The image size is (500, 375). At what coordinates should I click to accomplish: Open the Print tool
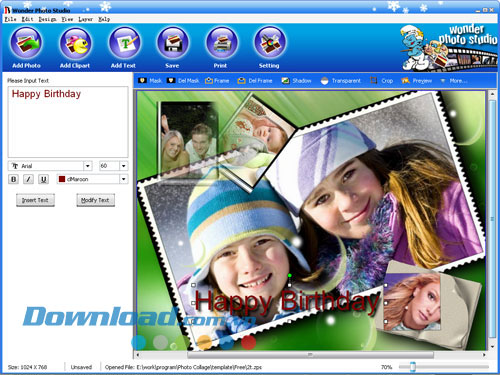point(221,43)
